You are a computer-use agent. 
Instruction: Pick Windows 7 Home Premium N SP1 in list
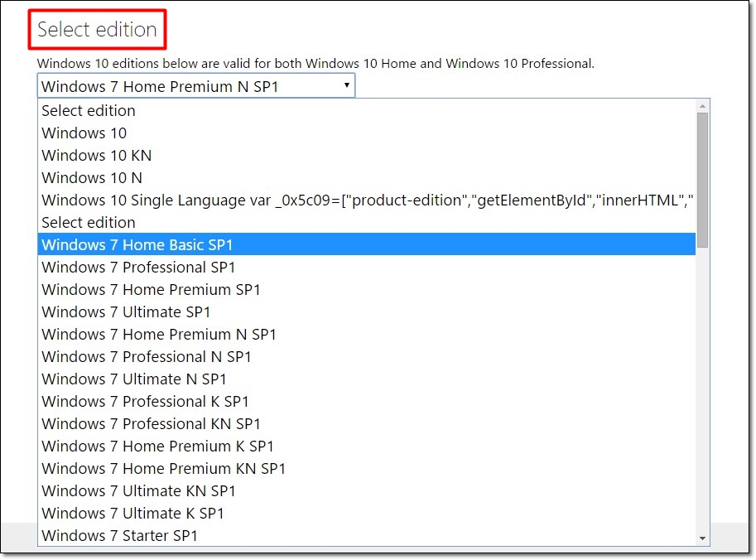pyautogui.click(x=367, y=335)
